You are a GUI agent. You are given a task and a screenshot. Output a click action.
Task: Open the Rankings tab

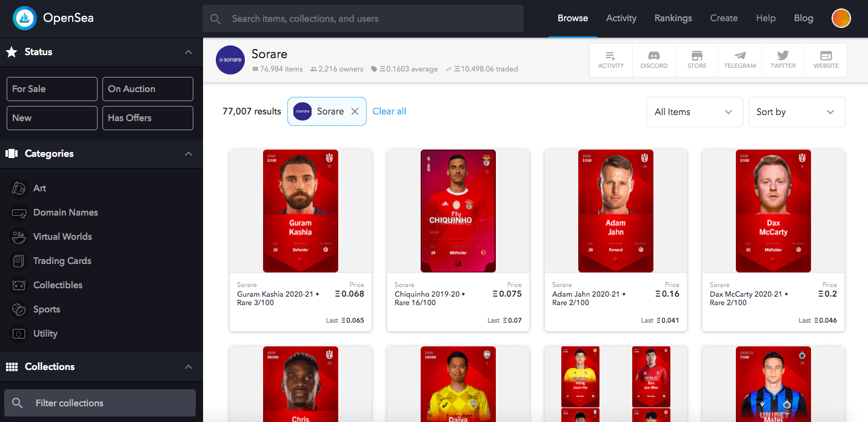click(x=673, y=18)
